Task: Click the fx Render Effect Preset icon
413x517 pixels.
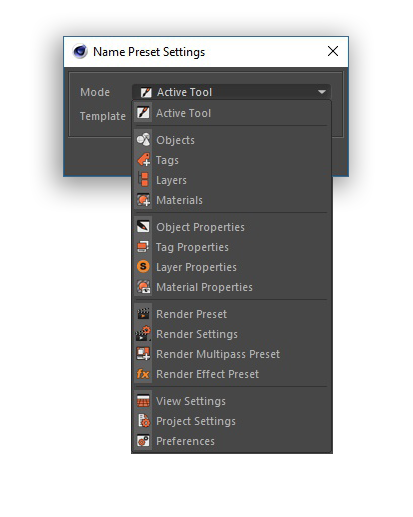Action: 143,374
